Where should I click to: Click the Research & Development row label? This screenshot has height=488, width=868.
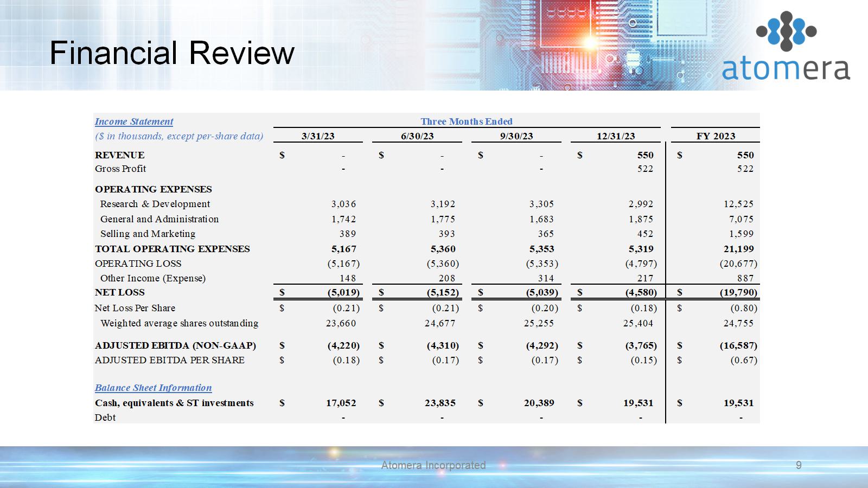click(x=155, y=204)
